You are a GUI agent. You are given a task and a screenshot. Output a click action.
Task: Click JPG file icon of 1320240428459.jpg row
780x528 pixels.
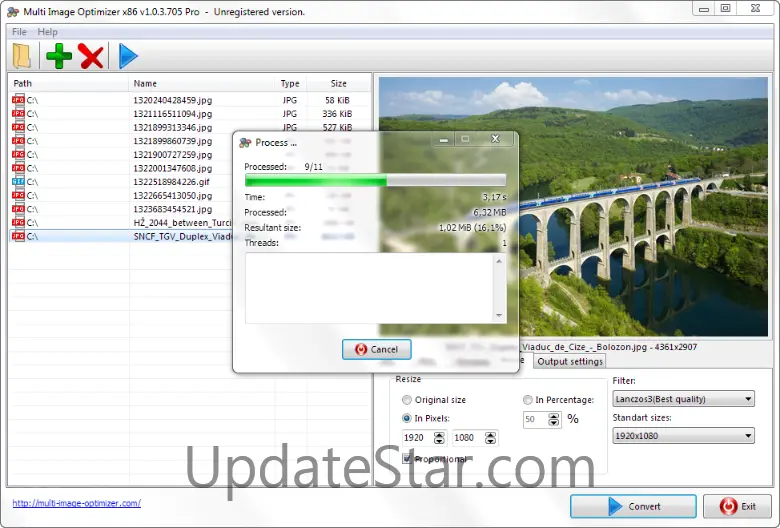(18, 100)
